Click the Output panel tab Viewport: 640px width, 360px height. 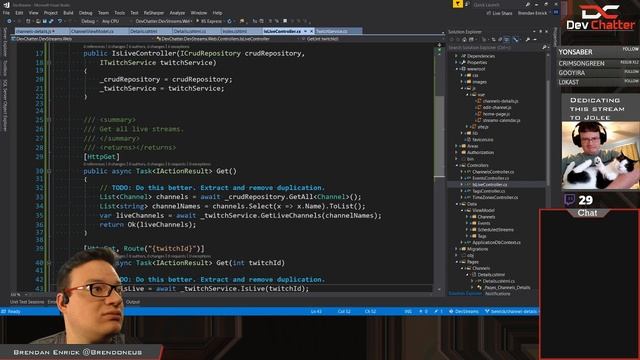point(133,302)
